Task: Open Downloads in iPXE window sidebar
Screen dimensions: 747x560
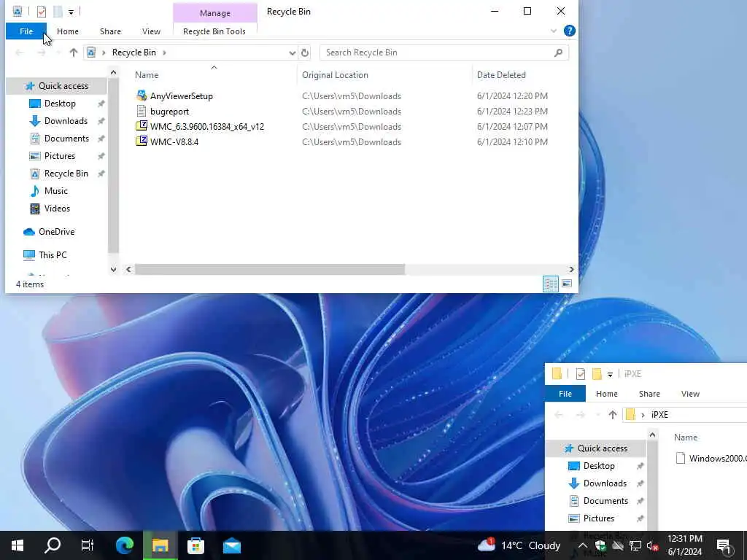Action: coord(605,483)
